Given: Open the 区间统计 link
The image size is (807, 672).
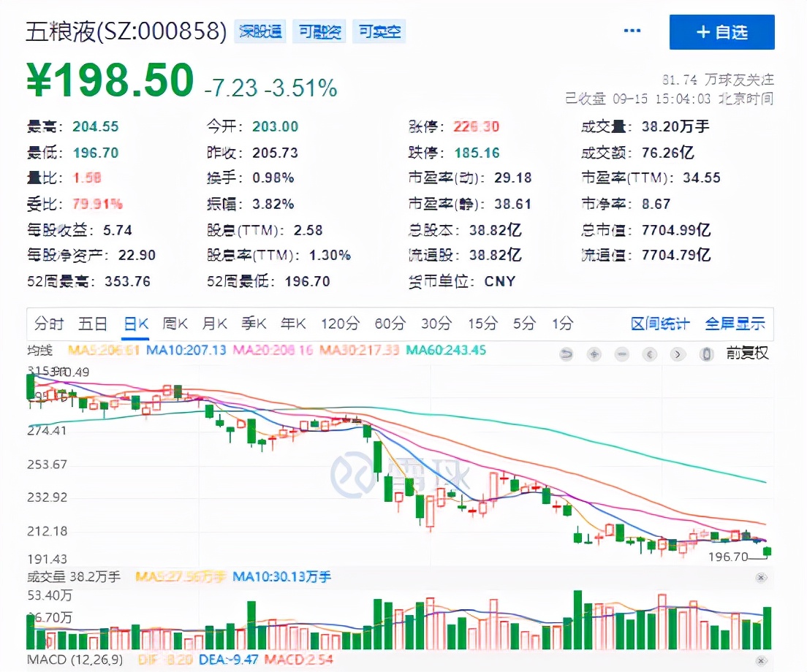Looking at the screenshot, I should pyautogui.click(x=660, y=324).
